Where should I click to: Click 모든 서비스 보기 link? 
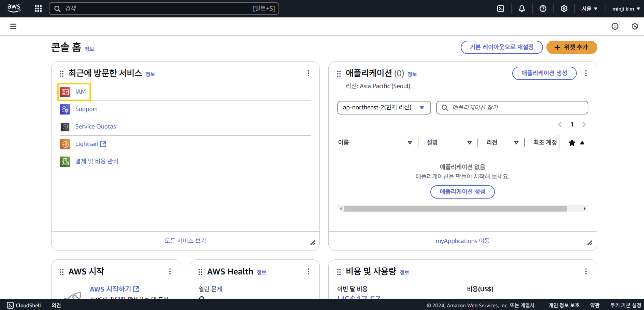pos(185,241)
